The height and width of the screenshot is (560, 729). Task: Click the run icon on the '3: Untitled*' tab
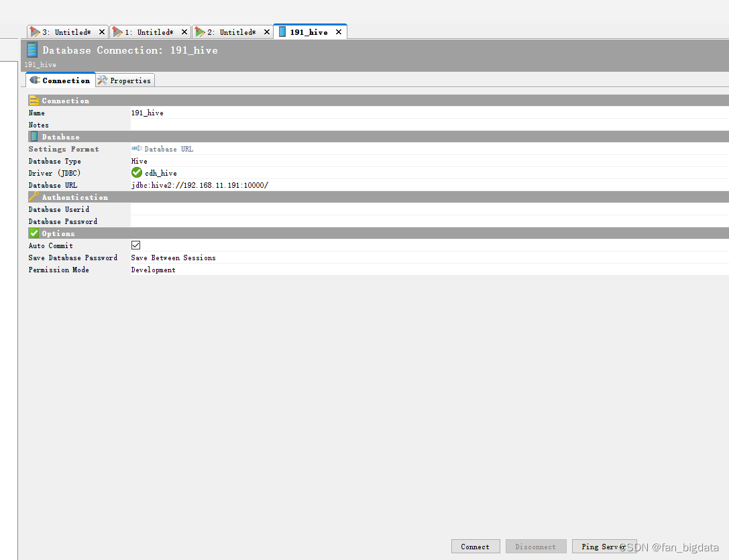tap(35, 32)
